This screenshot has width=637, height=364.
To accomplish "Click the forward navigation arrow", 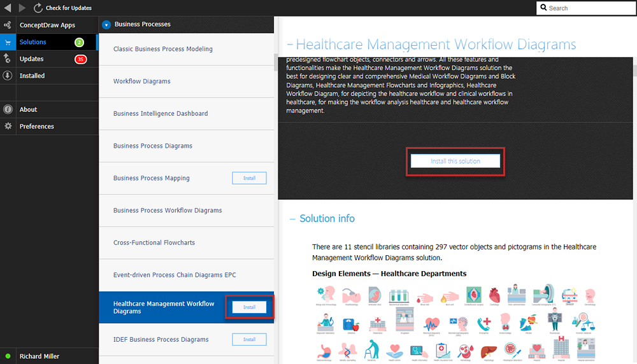I will click(x=22, y=8).
